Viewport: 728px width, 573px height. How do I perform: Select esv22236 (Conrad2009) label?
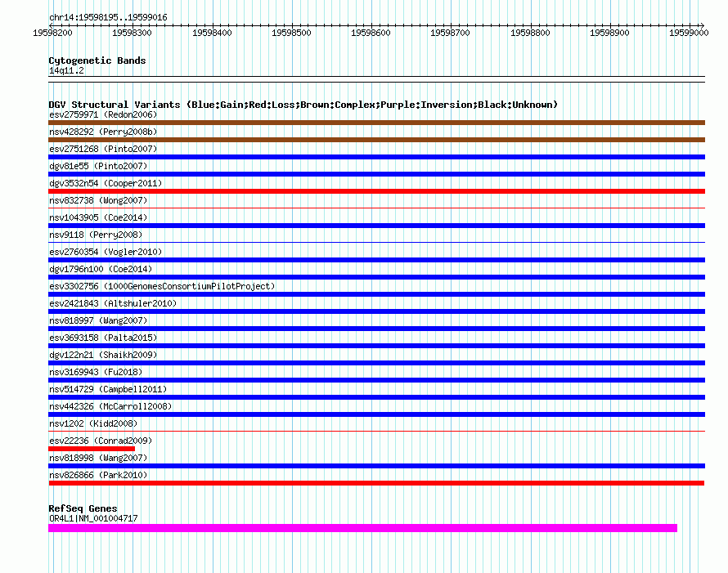tap(101, 441)
